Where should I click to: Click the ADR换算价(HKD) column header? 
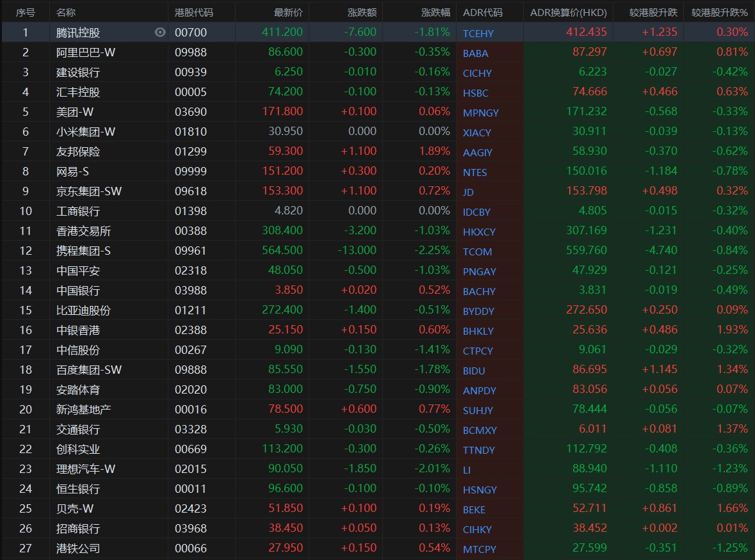[568, 12]
